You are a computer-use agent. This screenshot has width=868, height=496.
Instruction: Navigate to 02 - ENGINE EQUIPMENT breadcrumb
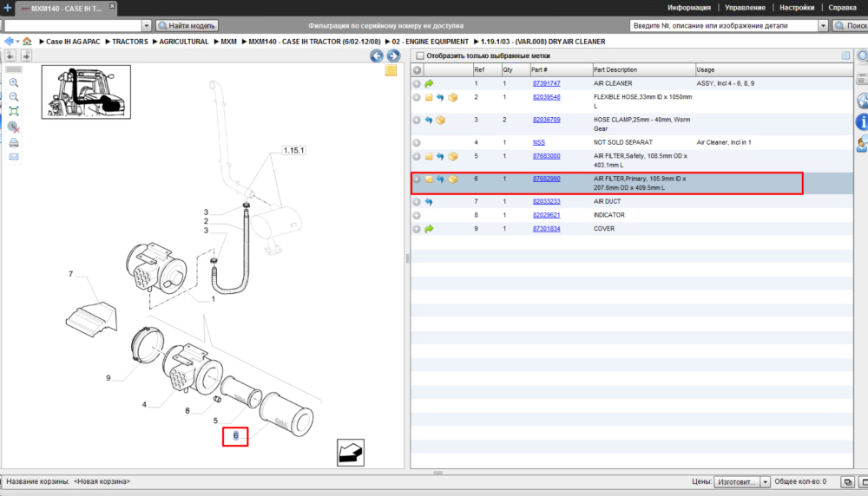pyautogui.click(x=431, y=42)
